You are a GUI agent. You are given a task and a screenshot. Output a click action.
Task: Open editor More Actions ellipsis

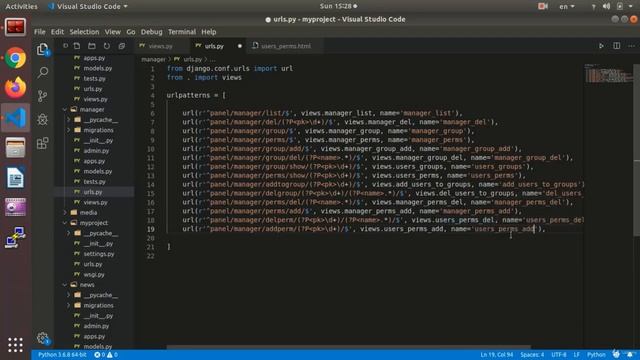coord(631,46)
